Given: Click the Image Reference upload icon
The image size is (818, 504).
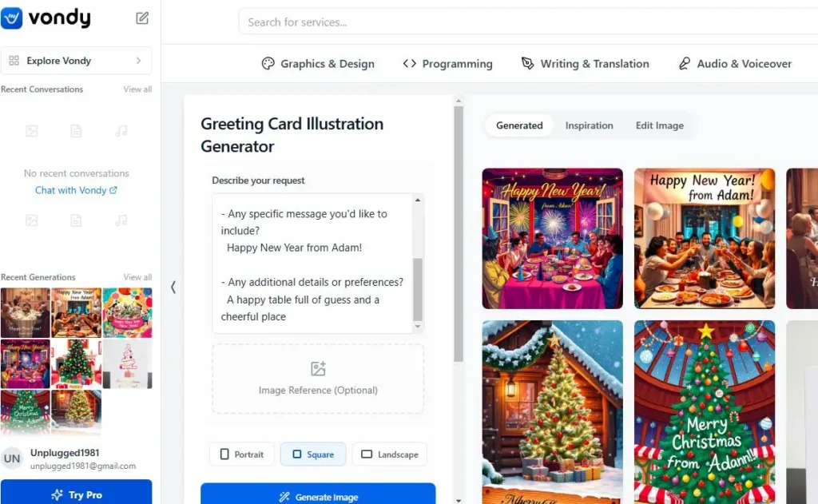Looking at the screenshot, I should tap(318, 369).
